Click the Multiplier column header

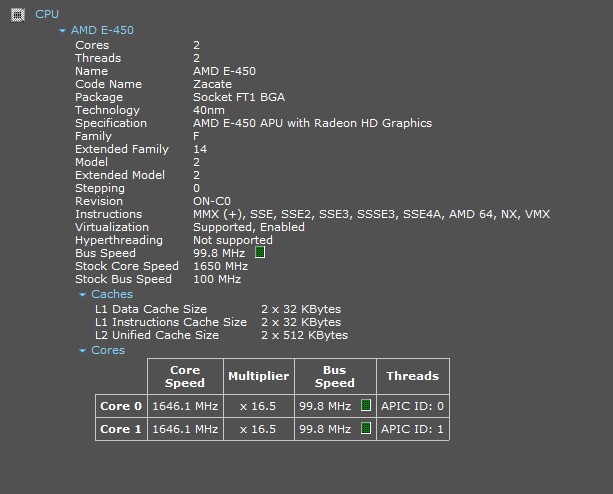coord(259,376)
